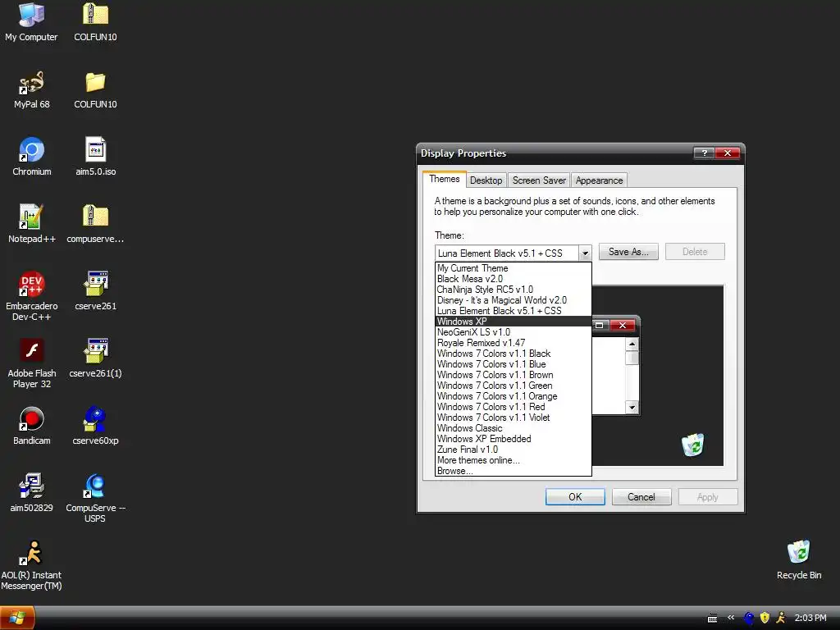Choose the highlighted Windows XP theme
This screenshot has height=630, width=840.
(514, 322)
